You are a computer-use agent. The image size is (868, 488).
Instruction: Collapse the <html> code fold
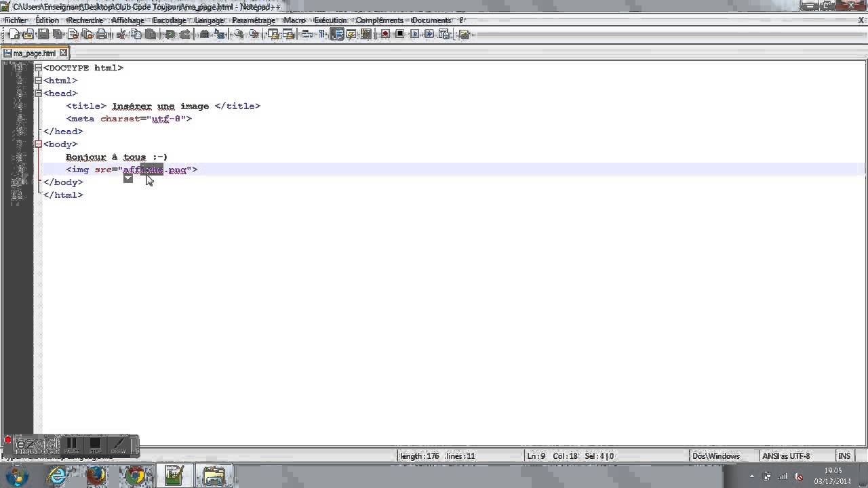pyautogui.click(x=38, y=80)
